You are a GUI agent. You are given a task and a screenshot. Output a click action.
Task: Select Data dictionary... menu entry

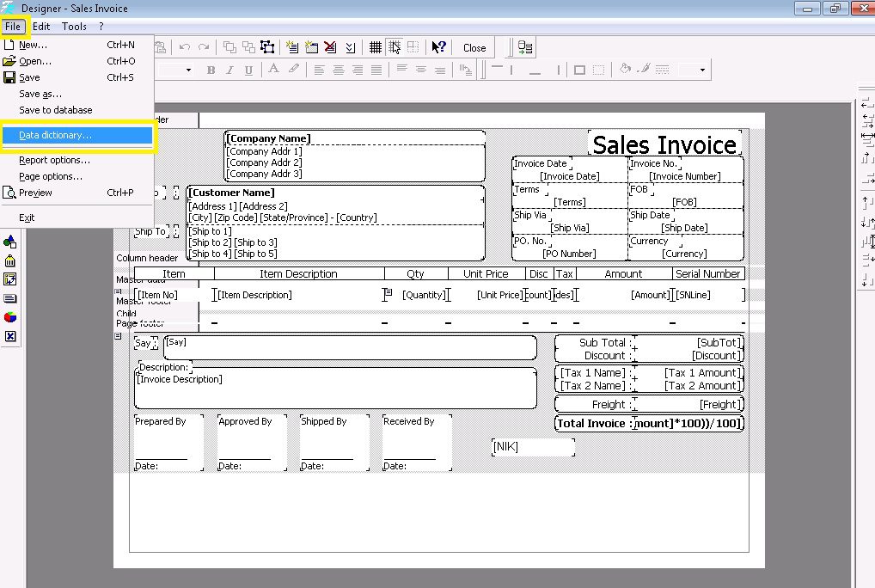coord(77,135)
